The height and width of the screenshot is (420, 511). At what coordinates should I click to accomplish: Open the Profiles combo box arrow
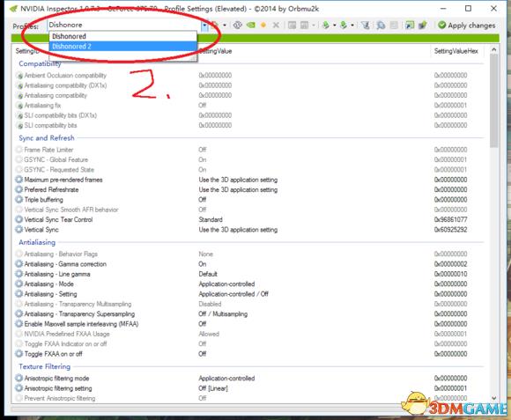coord(204,25)
